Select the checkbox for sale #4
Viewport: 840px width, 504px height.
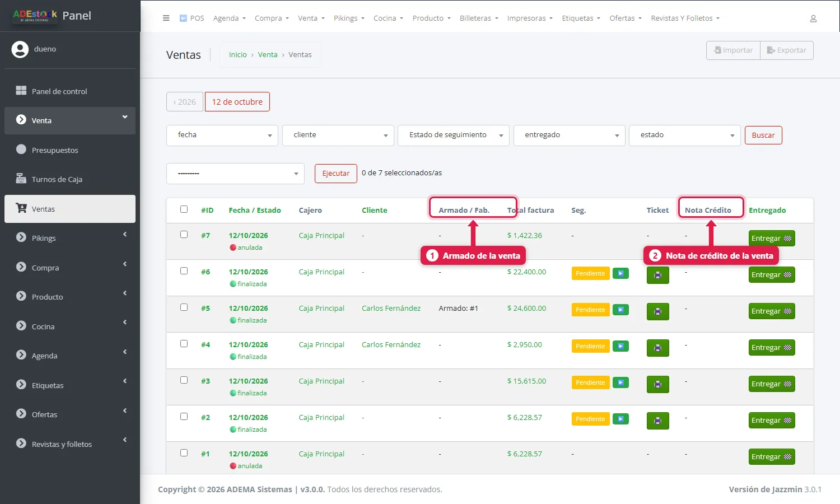[x=184, y=344]
